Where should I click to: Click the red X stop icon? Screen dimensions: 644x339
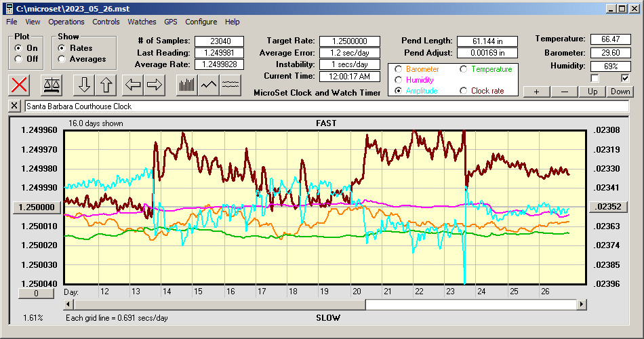coord(20,85)
